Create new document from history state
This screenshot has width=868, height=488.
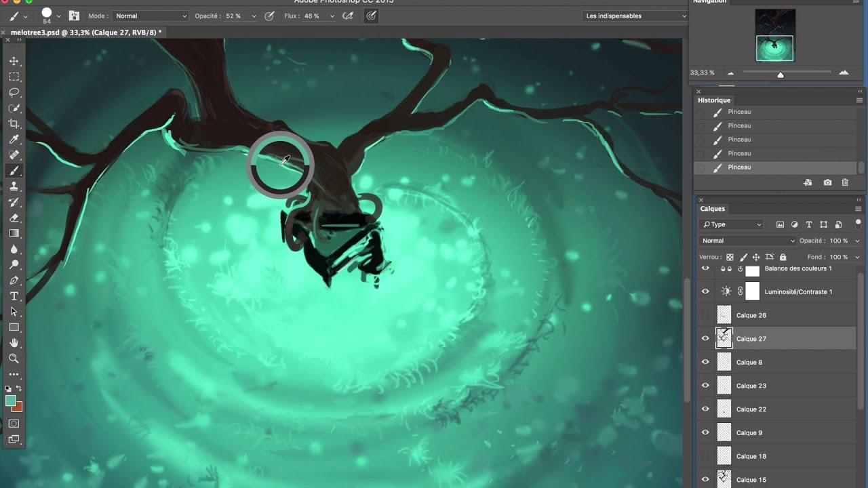click(x=808, y=182)
